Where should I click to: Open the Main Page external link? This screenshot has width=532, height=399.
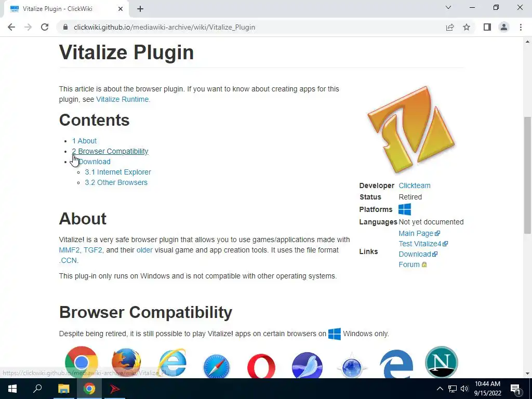(419, 233)
